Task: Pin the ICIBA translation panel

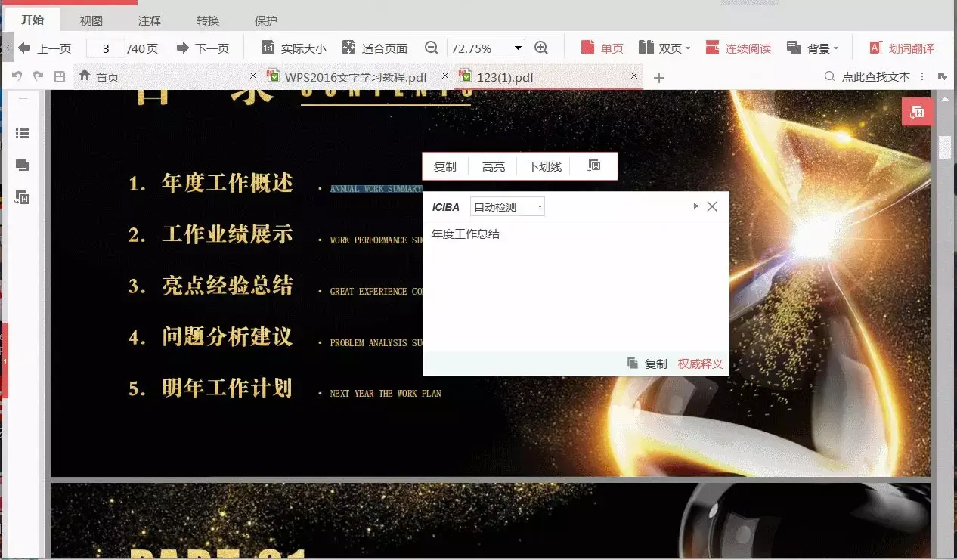Action: 694,206
